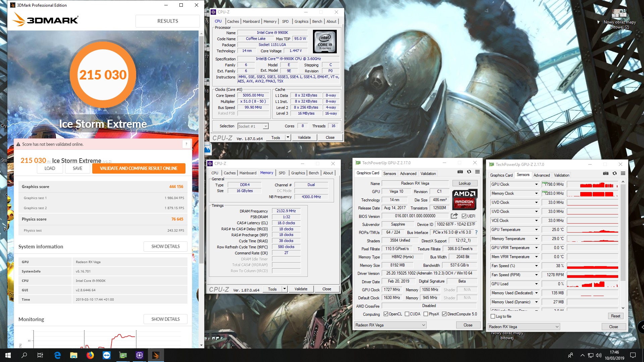Open taskbar search icon
The height and width of the screenshot is (362, 644).
click(24, 355)
